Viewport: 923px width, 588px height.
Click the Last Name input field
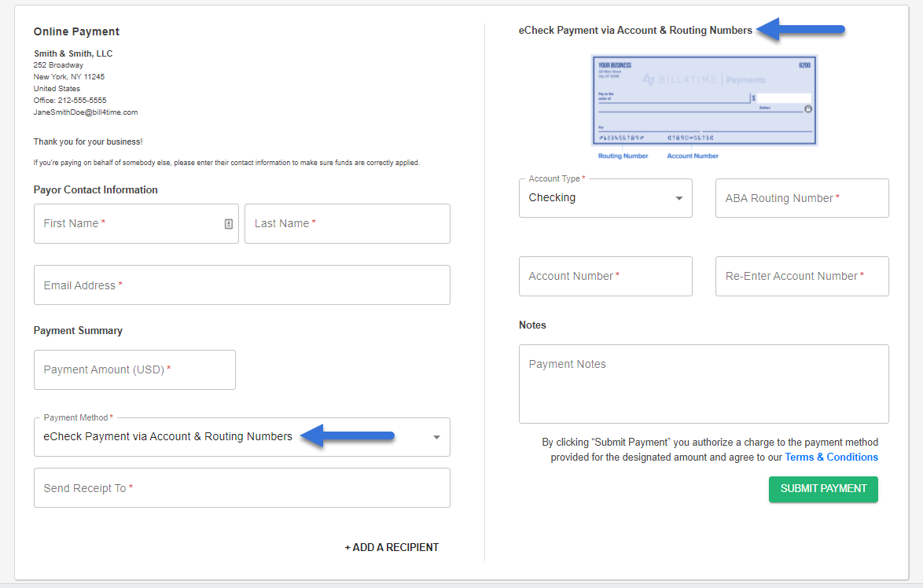[348, 224]
